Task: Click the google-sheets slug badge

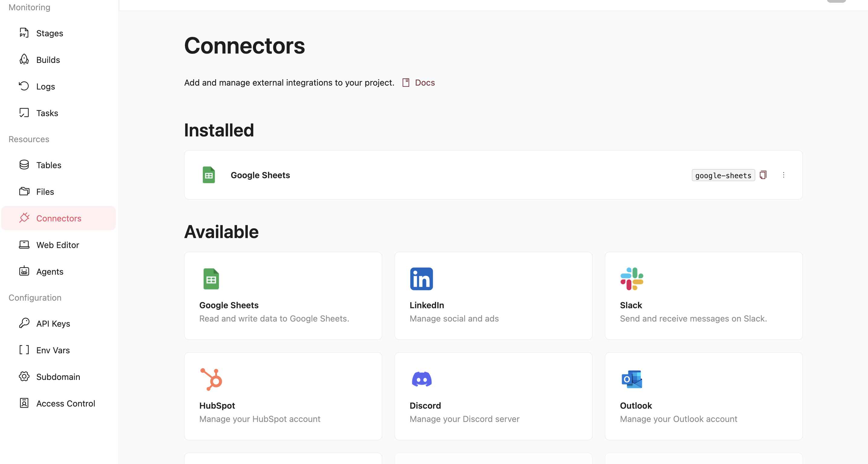Action: point(723,175)
